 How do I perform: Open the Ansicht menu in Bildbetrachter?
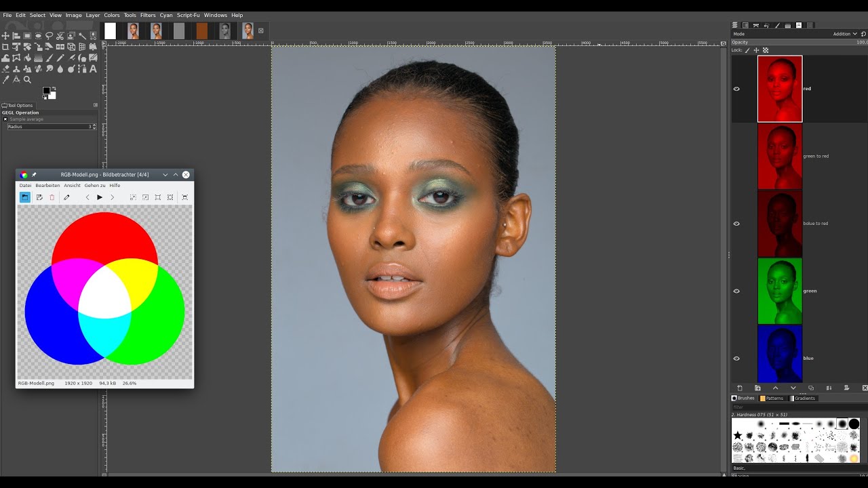coord(73,186)
